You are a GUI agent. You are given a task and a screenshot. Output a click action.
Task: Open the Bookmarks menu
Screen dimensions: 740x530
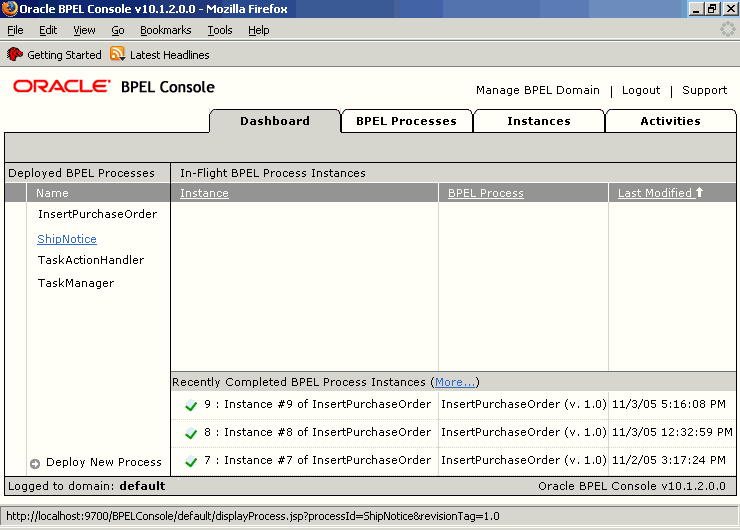pos(166,30)
